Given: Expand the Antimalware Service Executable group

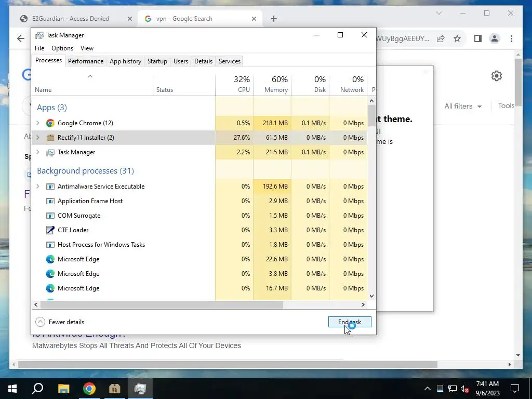Looking at the screenshot, I should click(38, 187).
